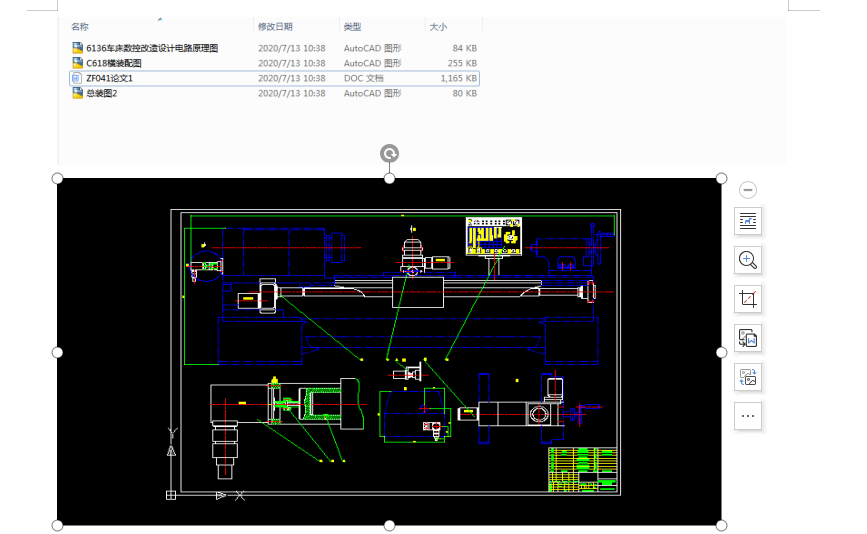Click the bottom-center resize handle of the picture
The height and width of the screenshot is (534, 867).
coord(389,525)
